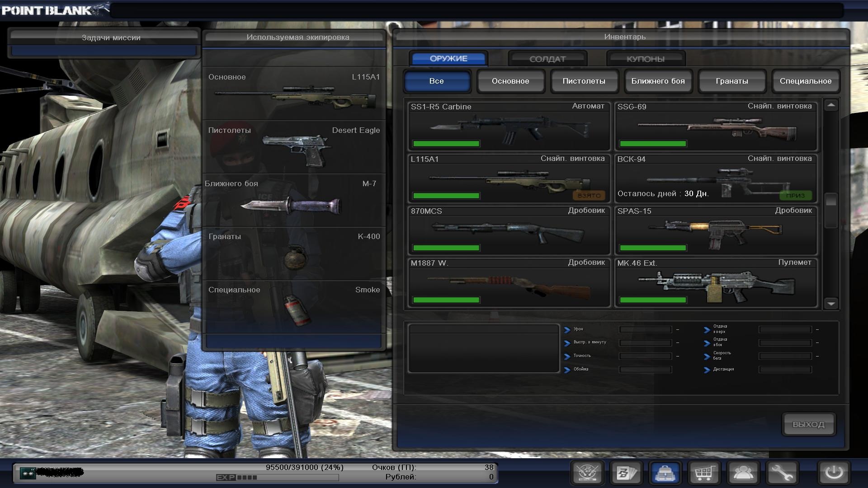Open the community friends icon

[x=743, y=473]
